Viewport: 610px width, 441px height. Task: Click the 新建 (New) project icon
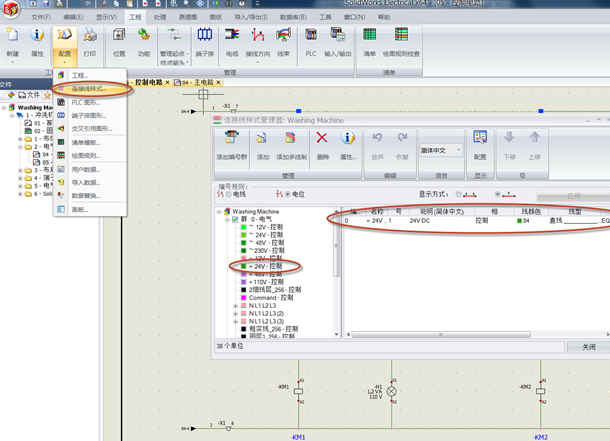tap(12, 35)
